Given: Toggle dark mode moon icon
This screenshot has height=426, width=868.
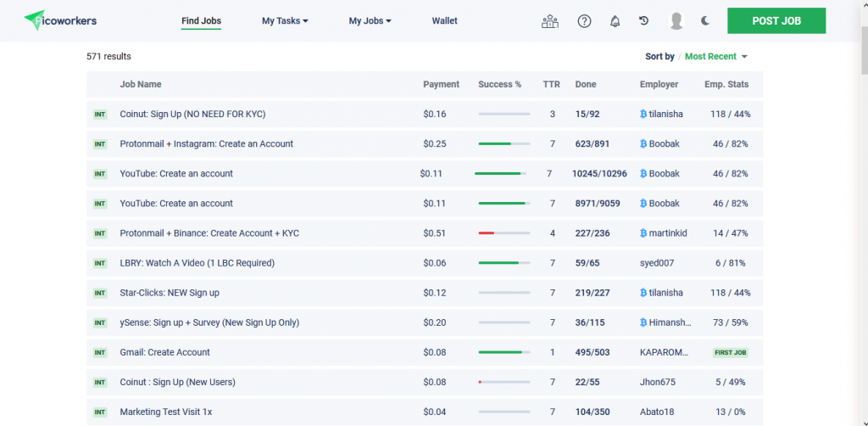Looking at the screenshot, I should [x=705, y=21].
